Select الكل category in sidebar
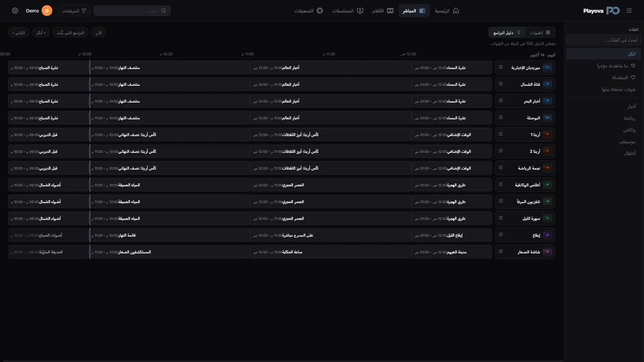The height and width of the screenshot is (362, 644). pyautogui.click(x=603, y=54)
